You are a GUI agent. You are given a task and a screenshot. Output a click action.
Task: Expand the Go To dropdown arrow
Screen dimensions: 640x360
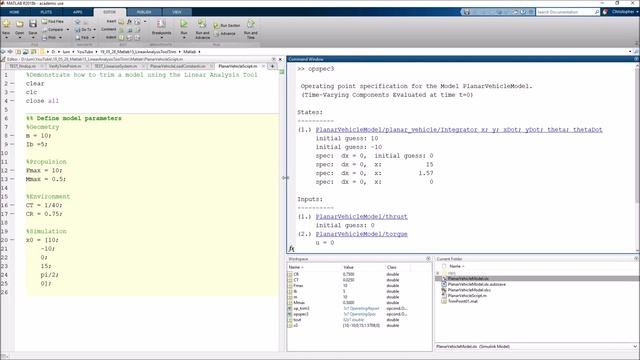click(x=94, y=29)
